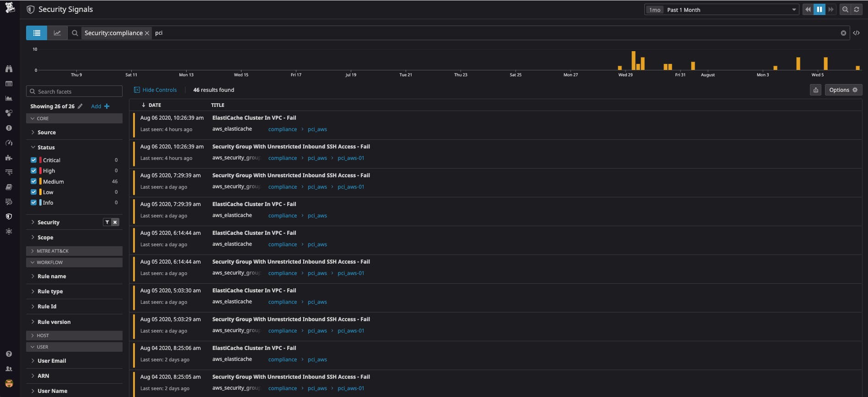Open the Datadog logo home
Viewport: 868px width, 397px height.
10,7
